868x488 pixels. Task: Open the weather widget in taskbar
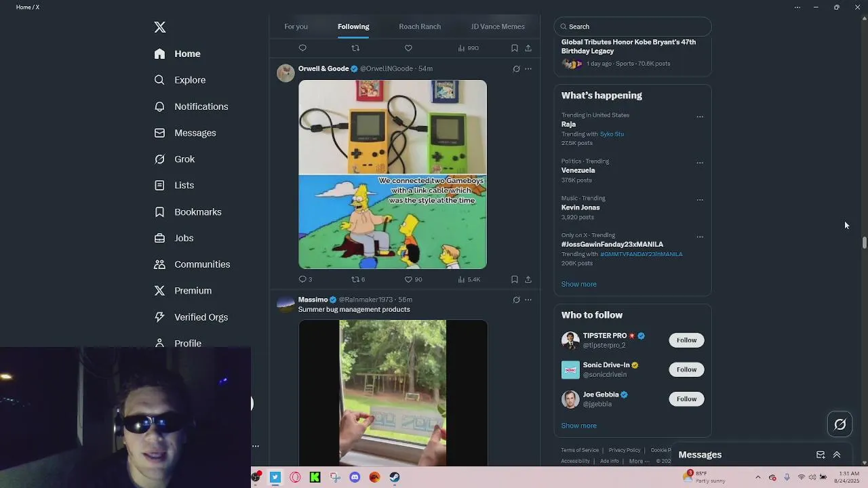tap(704, 477)
